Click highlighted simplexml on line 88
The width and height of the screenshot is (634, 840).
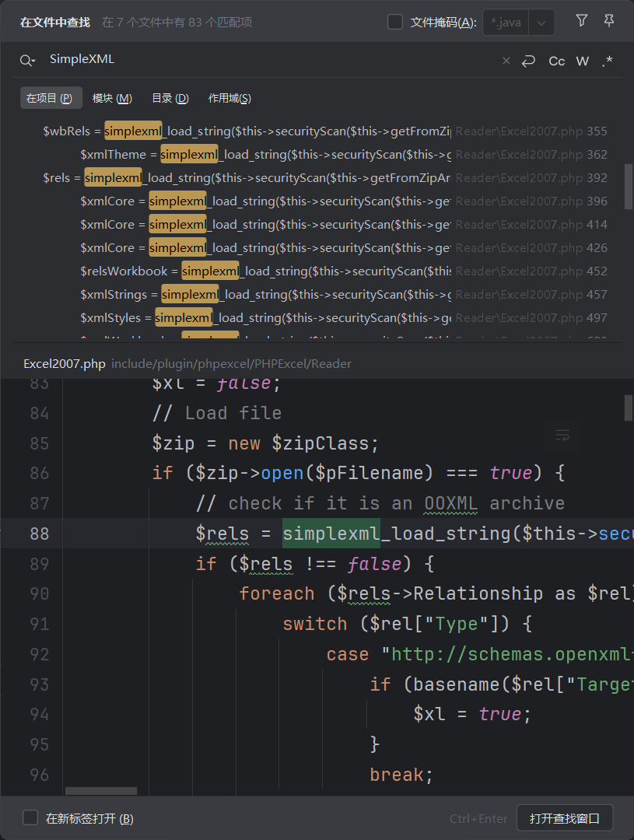click(x=331, y=534)
